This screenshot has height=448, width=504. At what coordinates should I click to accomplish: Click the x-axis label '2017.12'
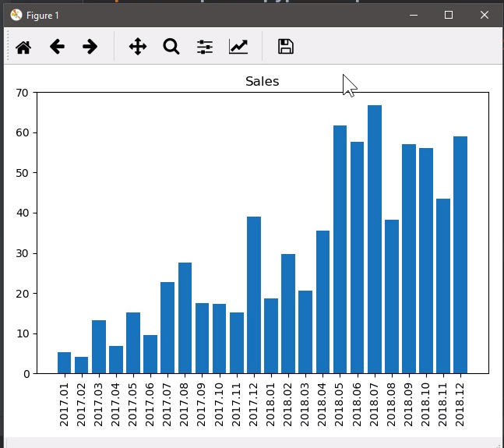pyautogui.click(x=253, y=404)
